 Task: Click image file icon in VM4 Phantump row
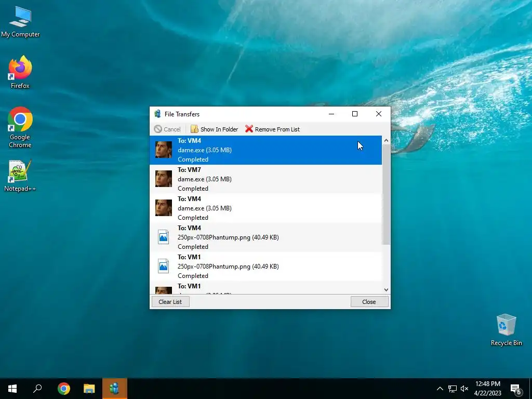[163, 237]
